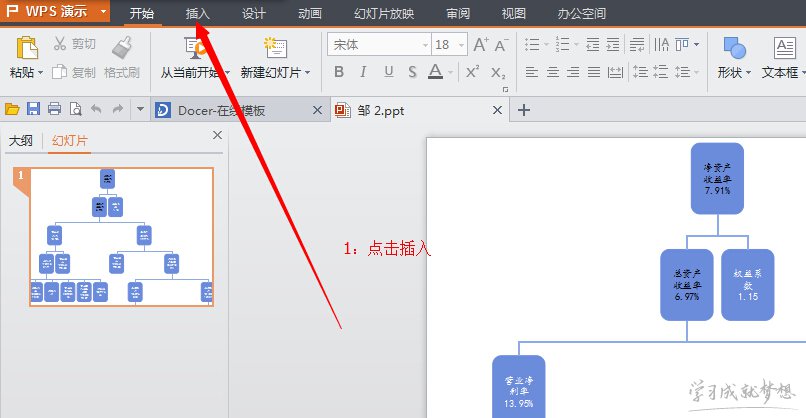Save the file with floppy disk icon
The height and width of the screenshot is (418, 806).
[x=33, y=109]
